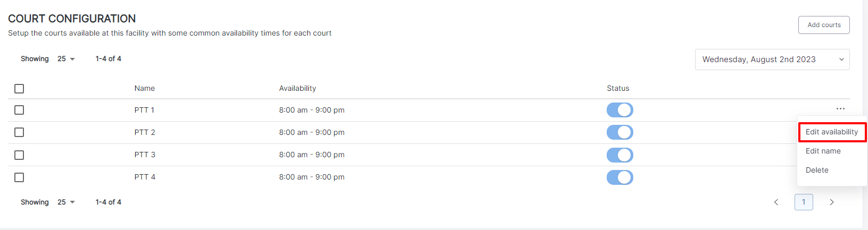Image resolution: width=868 pixels, height=230 pixels.
Task: Tick the PTT 3 row checkbox
Action: (19, 155)
